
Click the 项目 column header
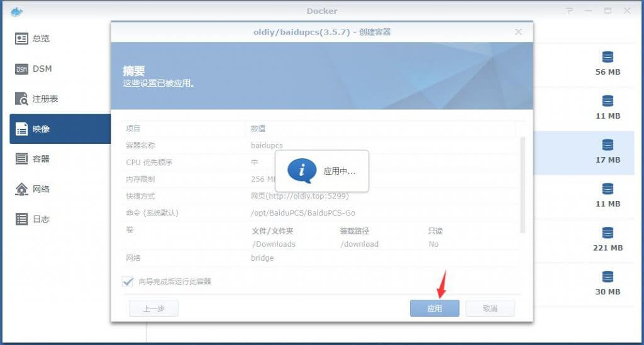[133, 129]
